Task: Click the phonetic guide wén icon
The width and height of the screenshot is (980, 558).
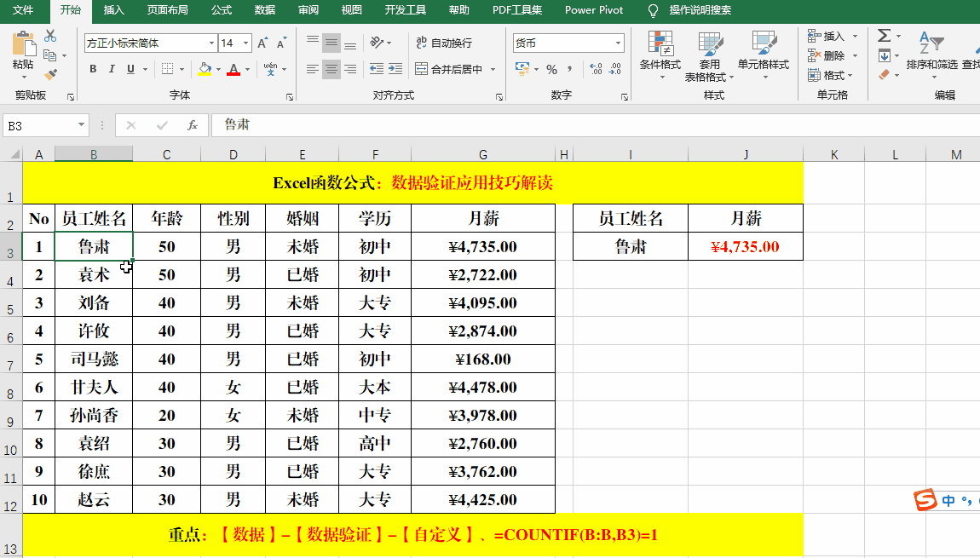Action: click(271, 69)
